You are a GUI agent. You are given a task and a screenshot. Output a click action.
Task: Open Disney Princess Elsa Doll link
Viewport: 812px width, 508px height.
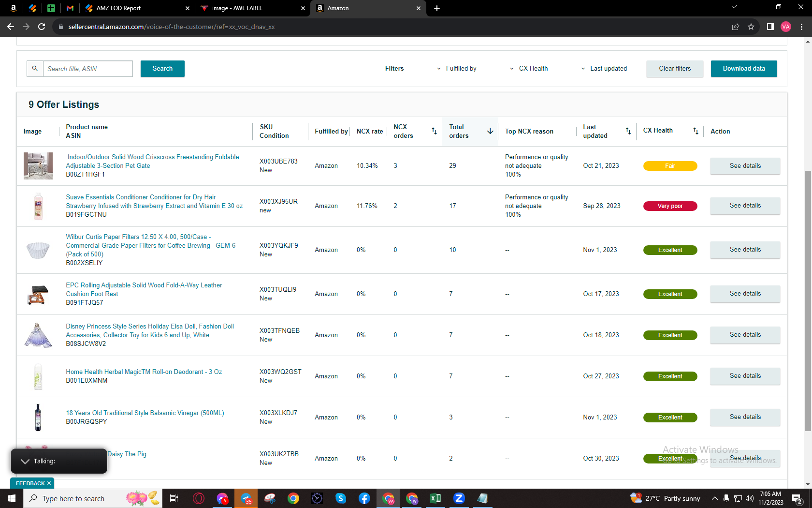click(150, 330)
